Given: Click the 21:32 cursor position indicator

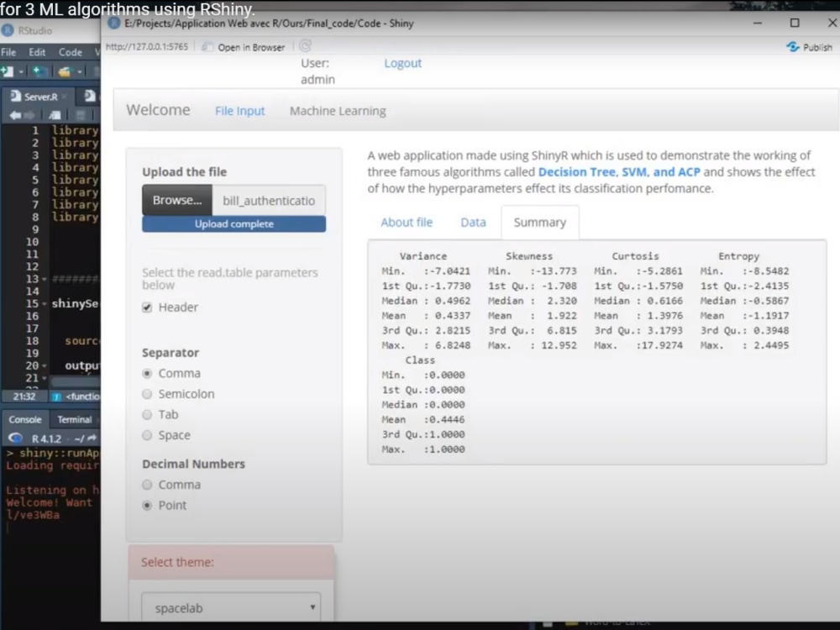Looking at the screenshot, I should point(24,396).
